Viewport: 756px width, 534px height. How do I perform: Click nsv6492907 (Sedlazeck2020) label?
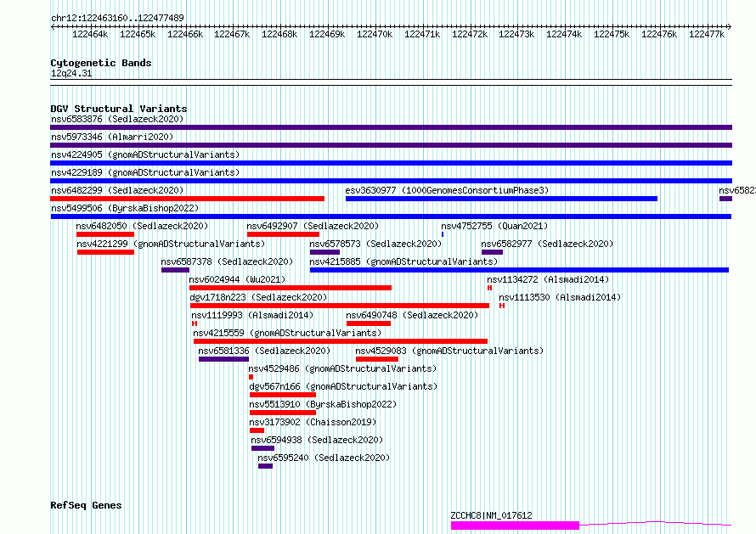(313, 226)
